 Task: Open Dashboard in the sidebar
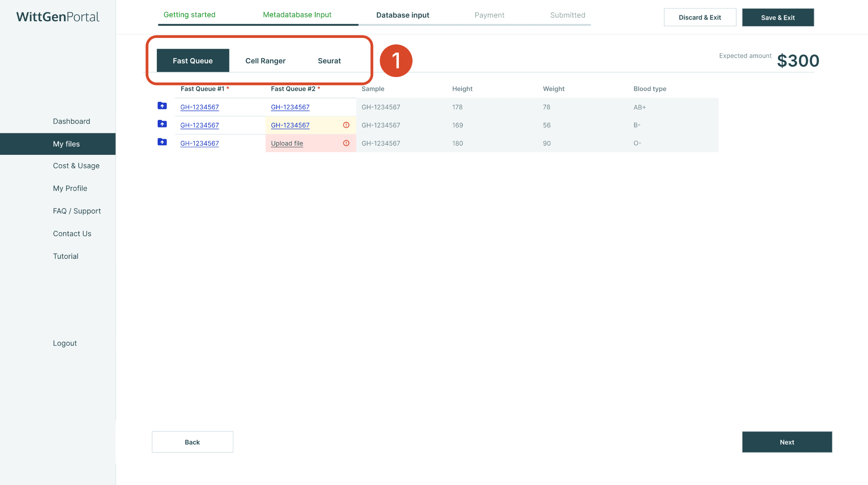tap(71, 121)
